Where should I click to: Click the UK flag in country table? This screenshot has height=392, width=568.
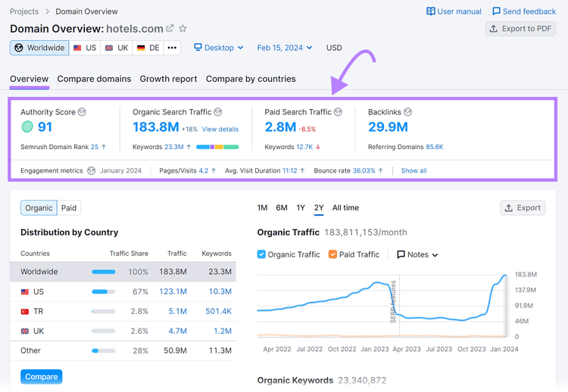click(25, 331)
